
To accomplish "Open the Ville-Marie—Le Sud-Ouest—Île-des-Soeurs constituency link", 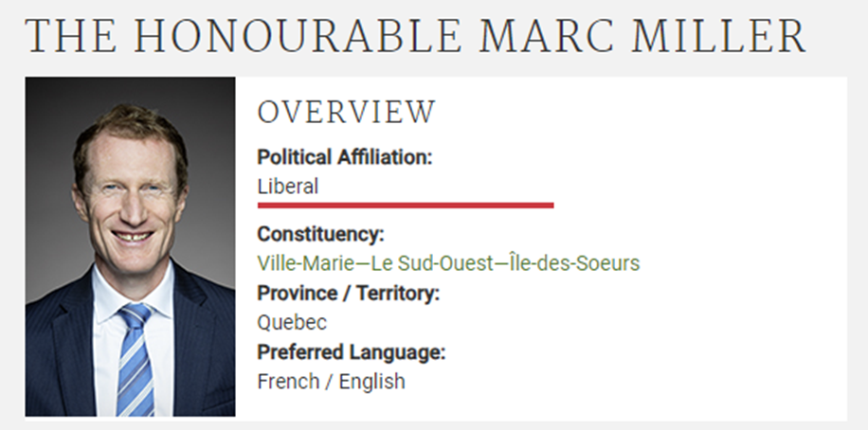I will (448, 262).
